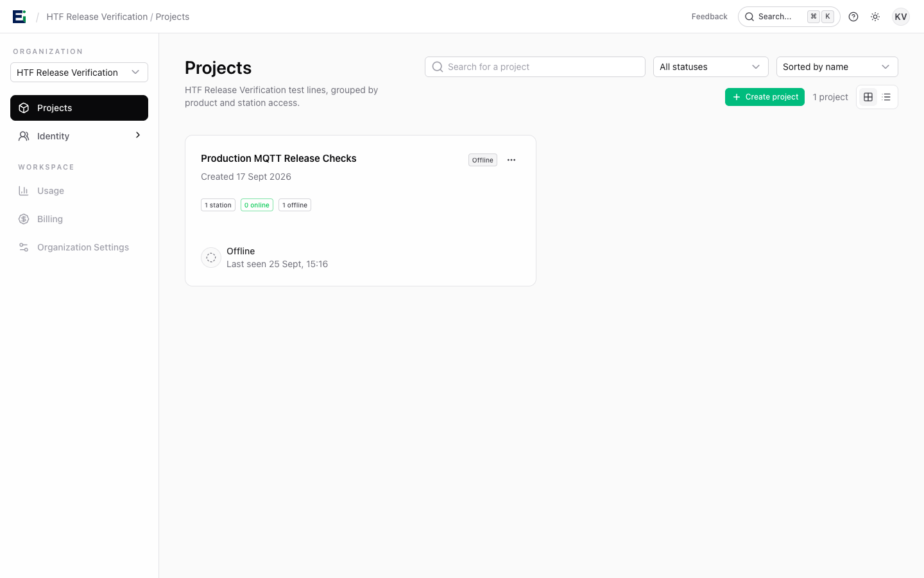Click the Create project button
The height and width of the screenshot is (578, 924).
pos(765,97)
